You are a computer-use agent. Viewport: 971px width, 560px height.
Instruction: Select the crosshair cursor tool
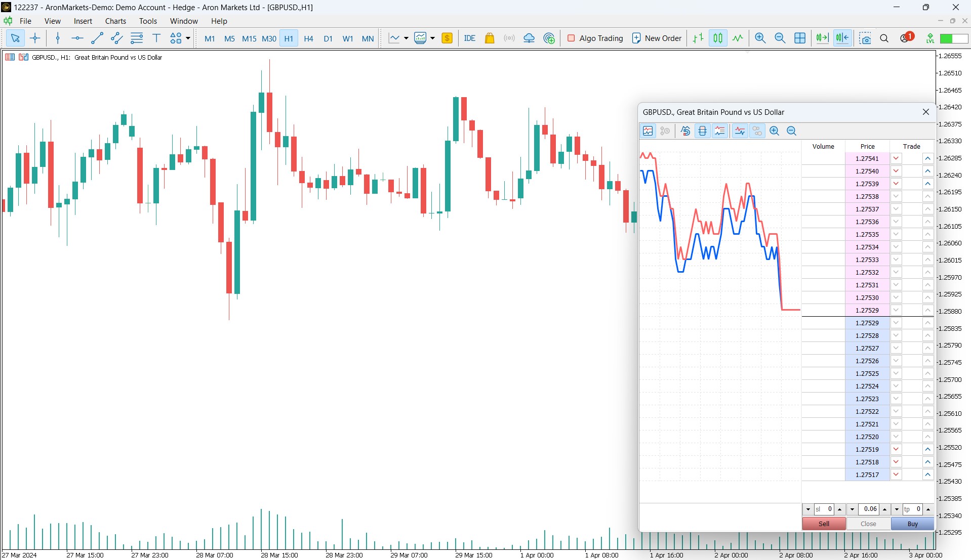(35, 38)
